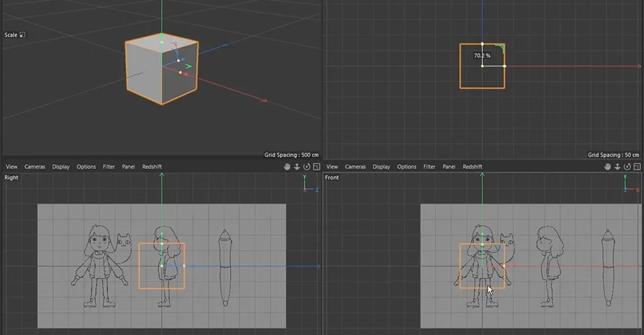644x335 pixels.
Task: Open Filter menu in Front viewport
Action: [429, 166]
